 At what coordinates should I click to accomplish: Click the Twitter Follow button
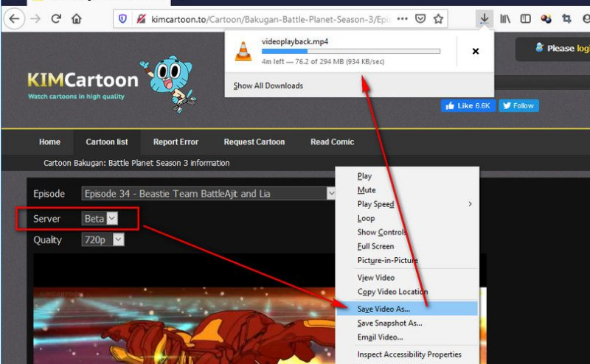coord(518,105)
